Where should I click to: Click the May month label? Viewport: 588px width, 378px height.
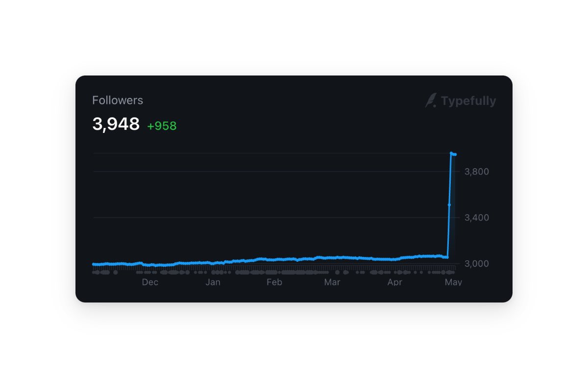click(454, 282)
